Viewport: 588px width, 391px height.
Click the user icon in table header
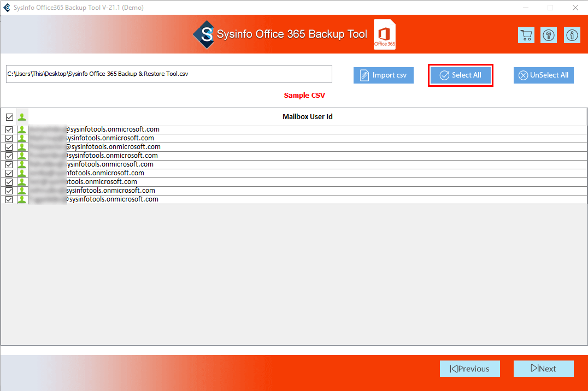tap(22, 117)
